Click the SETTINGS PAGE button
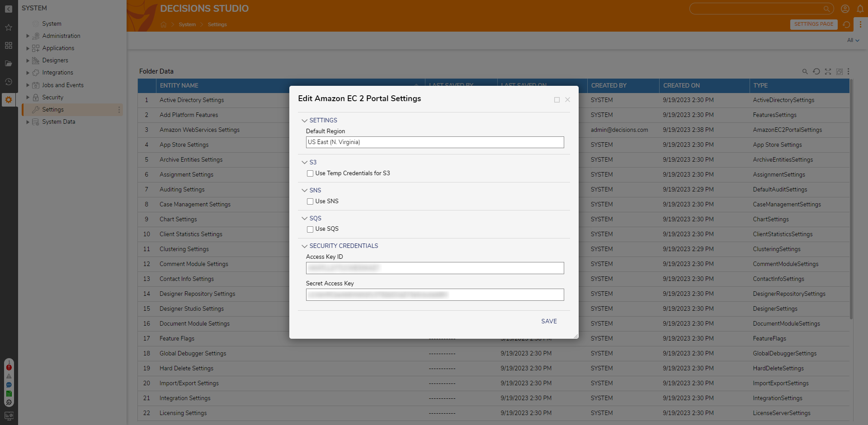Image resolution: width=868 pixels, height=425 pixels. [x=814, y=24]
